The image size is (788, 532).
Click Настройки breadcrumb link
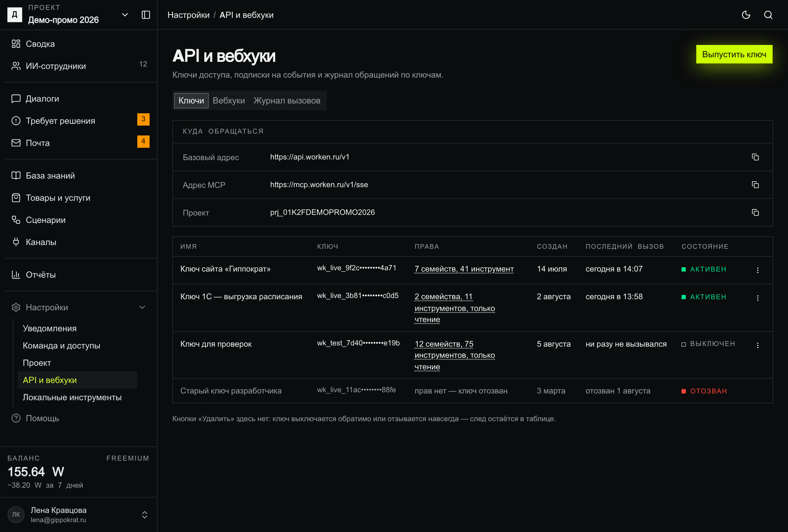(x=188, y=15)
